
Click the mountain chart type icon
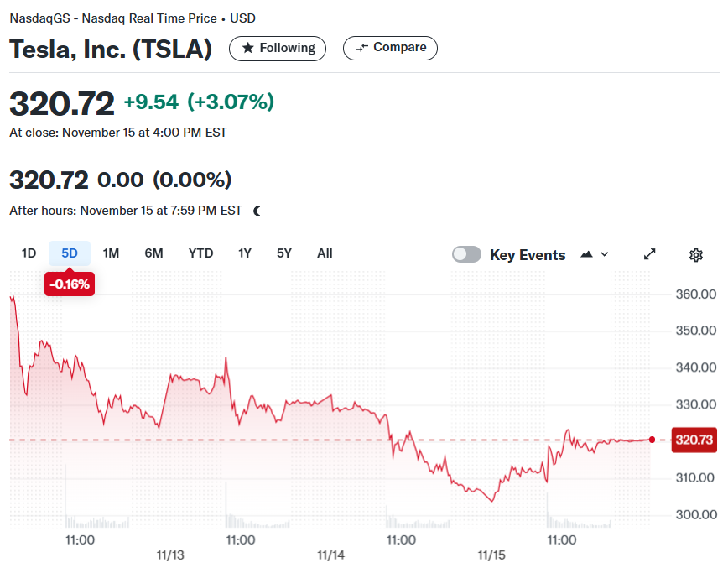pos(586,254)
